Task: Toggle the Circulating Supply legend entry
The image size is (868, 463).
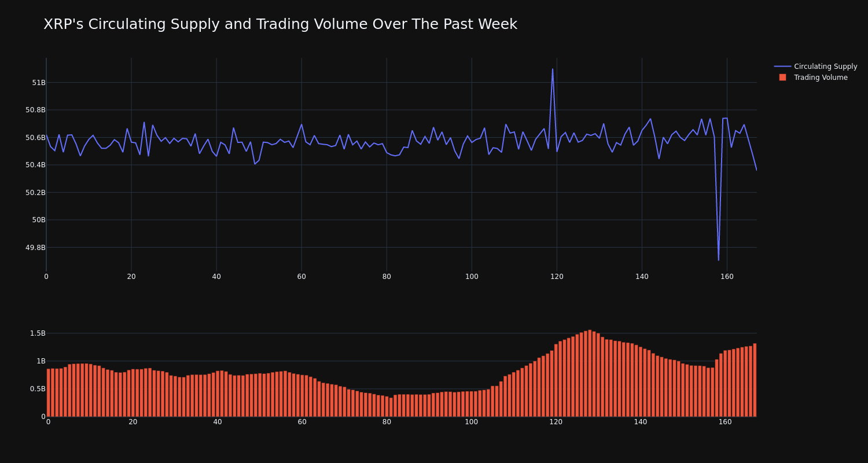Action: (x=816, y=67)
